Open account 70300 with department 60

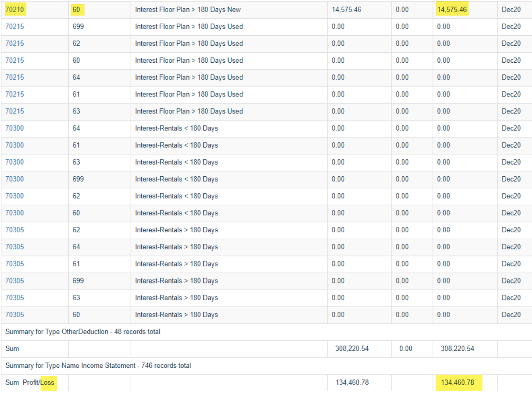click(15, 213)
